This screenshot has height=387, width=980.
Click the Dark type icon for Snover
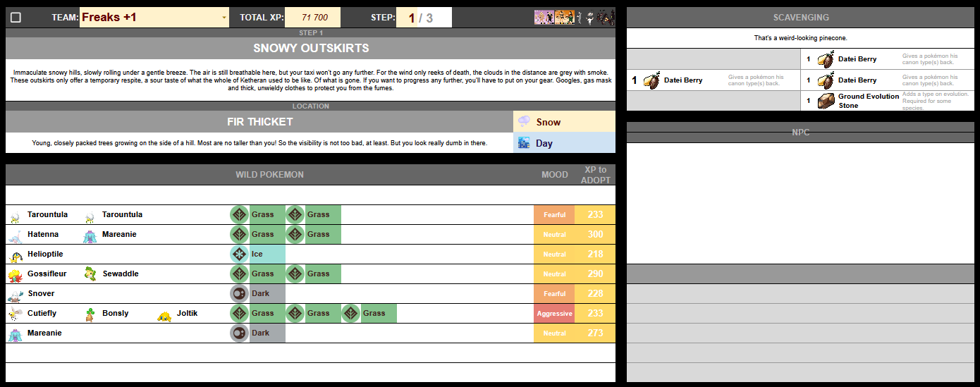pos(240,294)
